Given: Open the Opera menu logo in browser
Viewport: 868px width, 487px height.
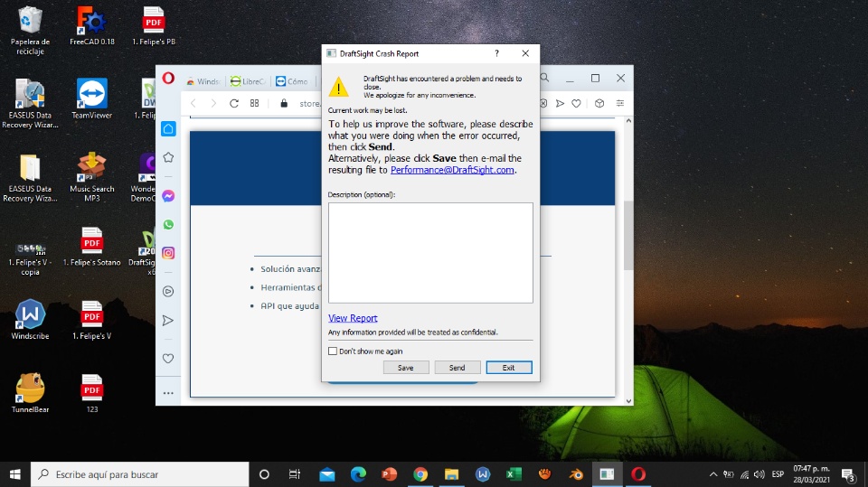Looking at the screenshot, I should (x=168, y=78).
